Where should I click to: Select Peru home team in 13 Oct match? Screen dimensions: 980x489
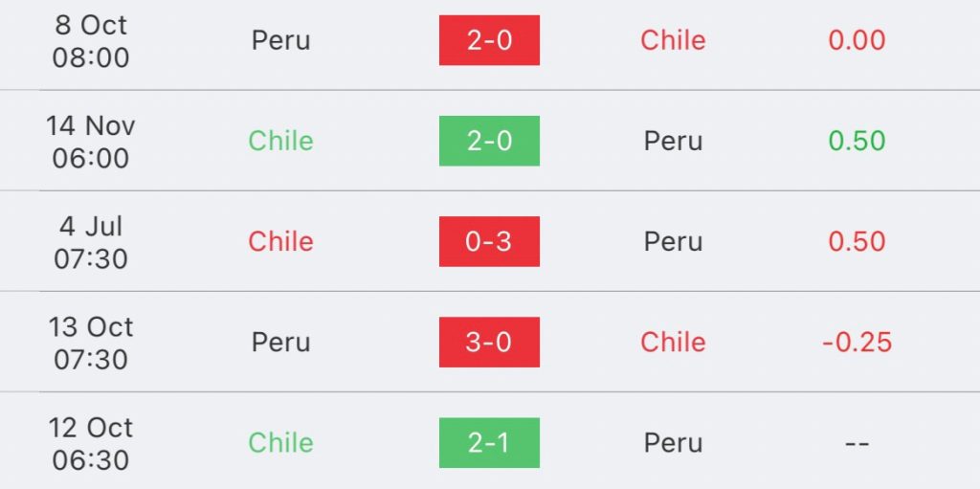tap(280, 343)
